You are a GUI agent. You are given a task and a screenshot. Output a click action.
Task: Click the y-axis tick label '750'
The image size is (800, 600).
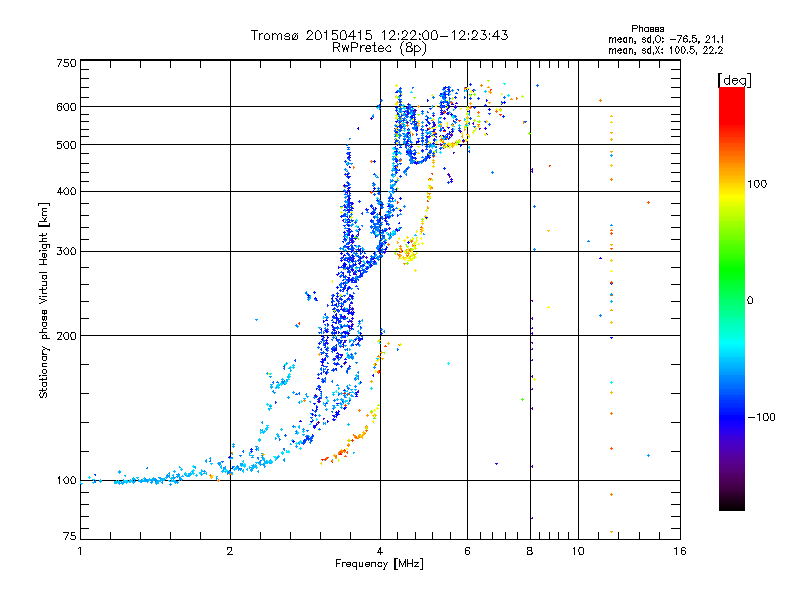point(66,63)
